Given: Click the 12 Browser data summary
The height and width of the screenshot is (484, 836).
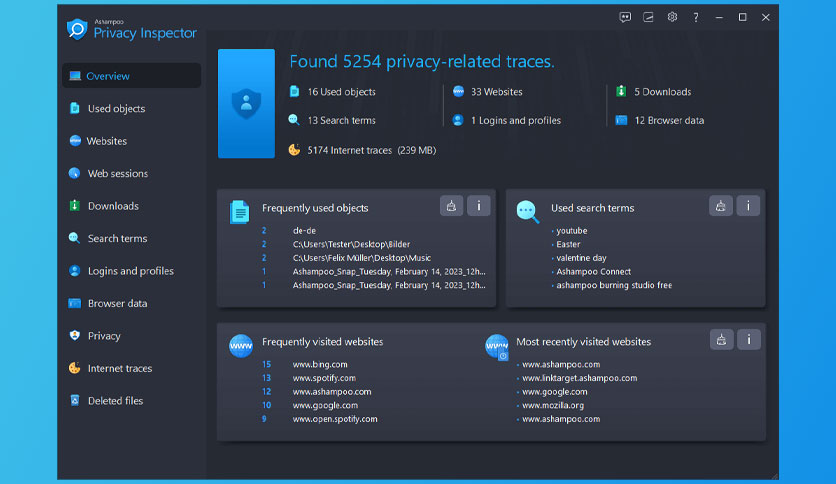Looking at the screenshot, I should click(x=660, y=120).
